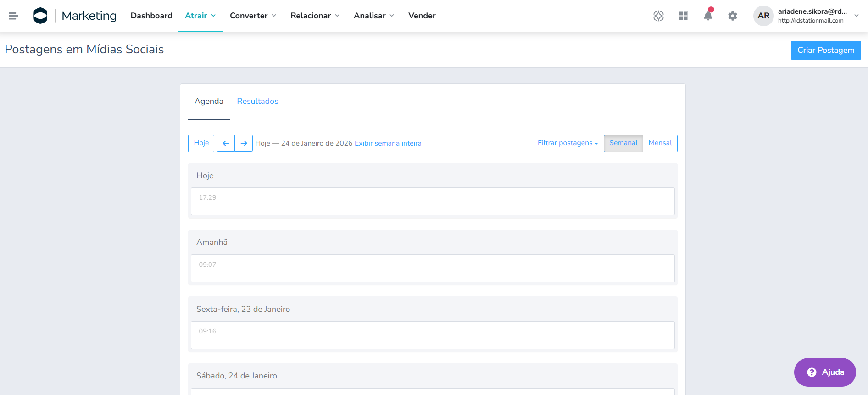Expand the Analisar menu

point(374,16)
